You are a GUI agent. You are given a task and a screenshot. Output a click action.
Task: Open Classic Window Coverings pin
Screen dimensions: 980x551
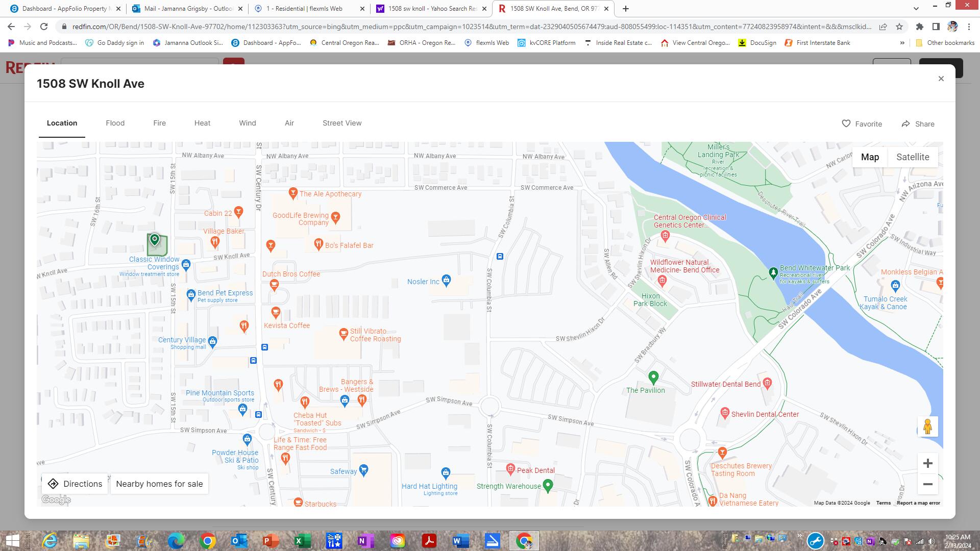tap(186, 264)
